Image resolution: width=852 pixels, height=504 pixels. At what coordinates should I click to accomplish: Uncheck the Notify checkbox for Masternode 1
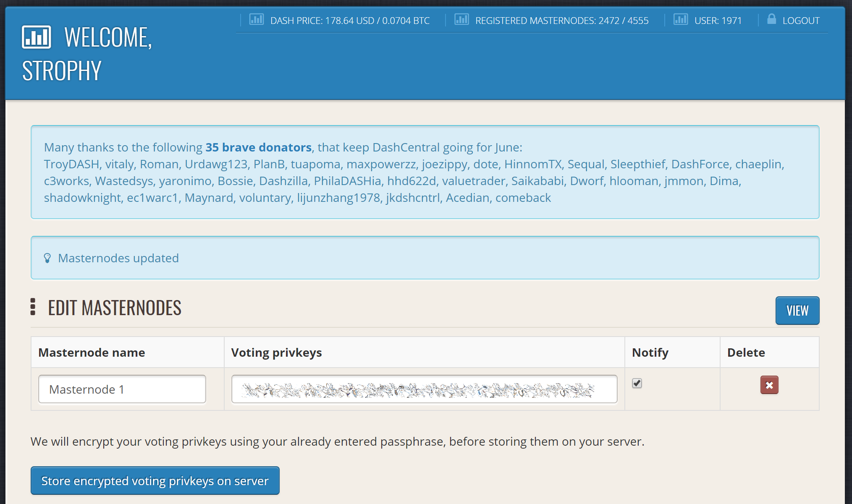click(x=637, y=383)
